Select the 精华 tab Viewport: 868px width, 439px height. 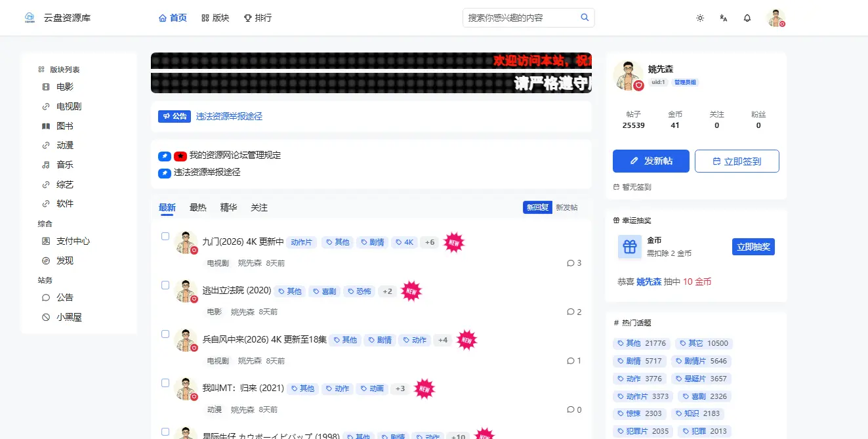pyautogui.click(x=228, y=207)
